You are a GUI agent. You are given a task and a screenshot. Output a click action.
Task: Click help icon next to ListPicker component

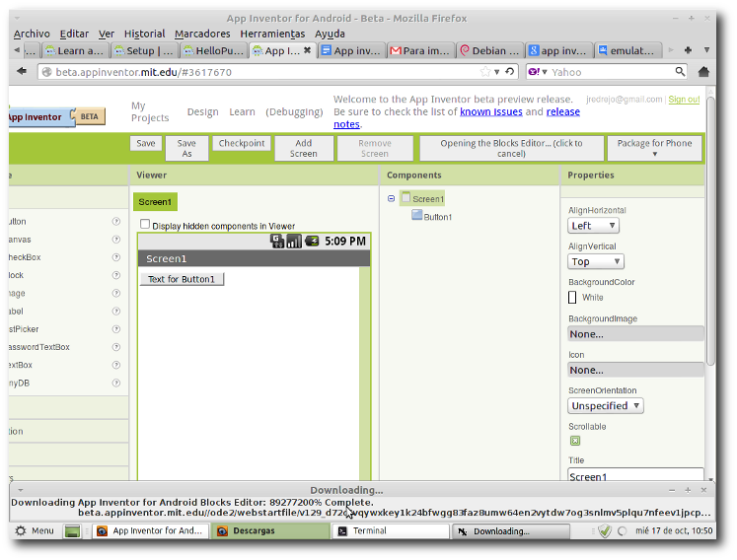pos(116,329)
